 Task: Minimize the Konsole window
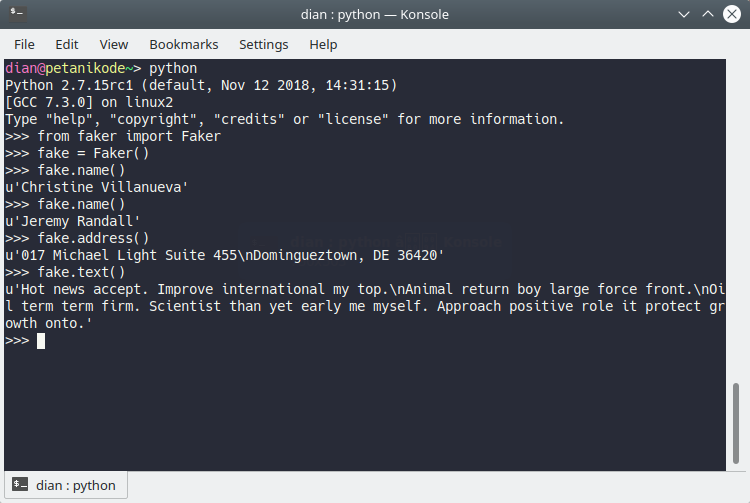pos(683,15)
